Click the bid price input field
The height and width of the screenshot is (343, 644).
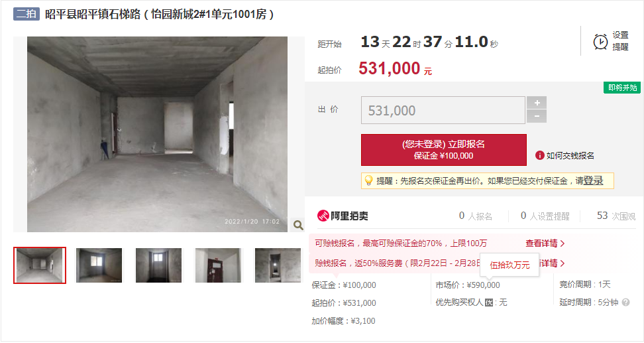(x=443, y=110)
